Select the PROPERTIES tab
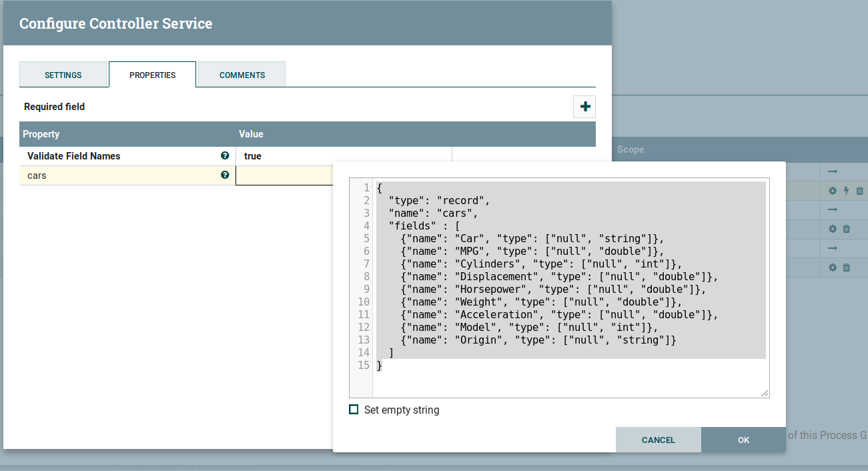This screenshot has height=471, width=868. (x=153, y=75)
